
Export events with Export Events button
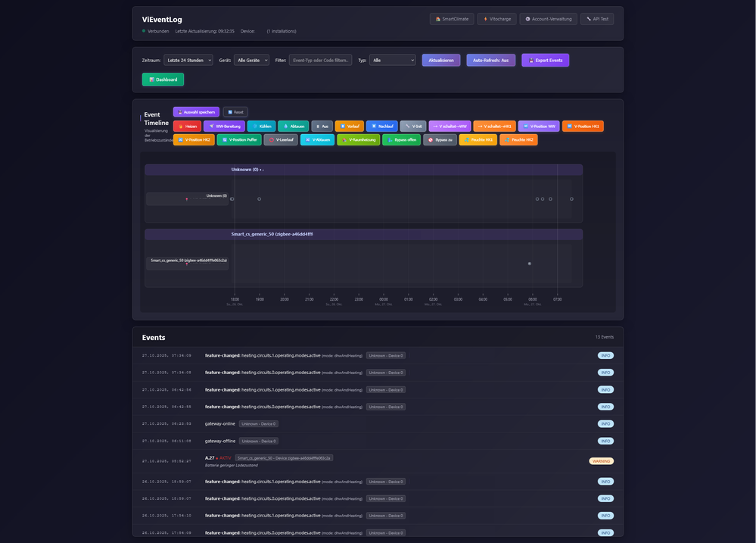point(545,60)
